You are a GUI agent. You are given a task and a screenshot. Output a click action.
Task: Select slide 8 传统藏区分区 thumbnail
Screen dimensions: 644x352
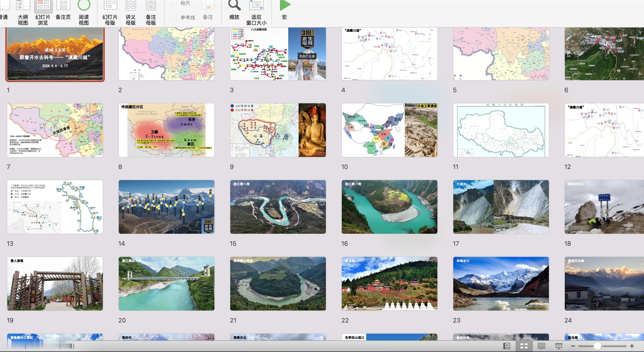point(167,130)
